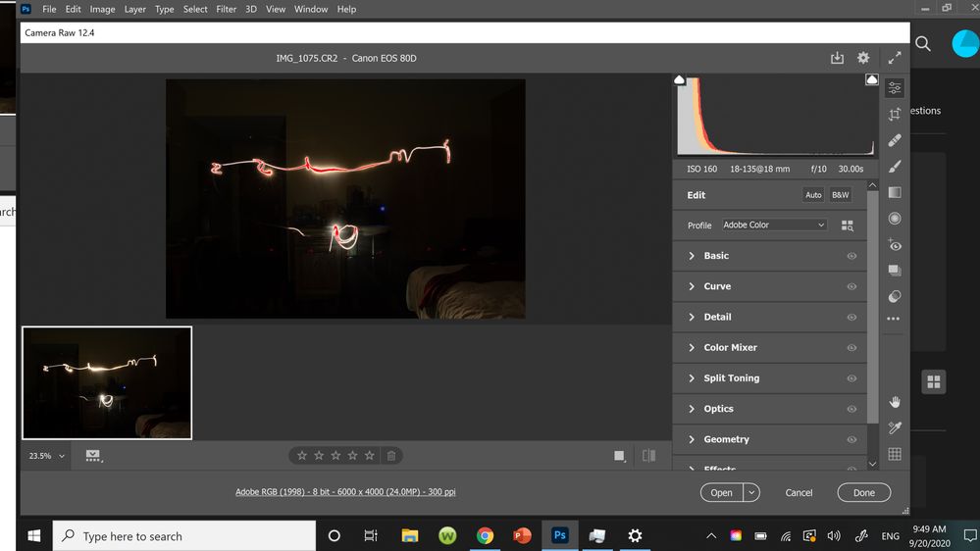Toggle Detail panel visibility eye
Viewport: 980px width, 551px height.
pyautogui.click(x=851, y=318)
